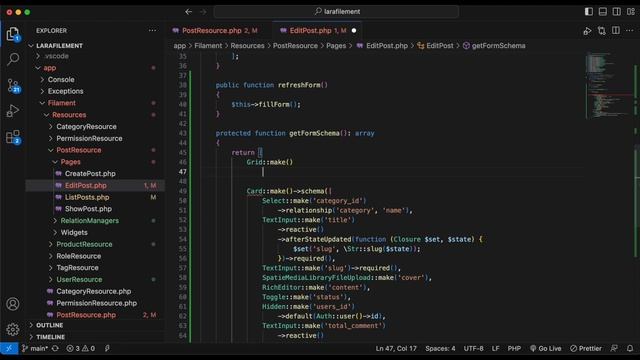Change encoding via UTF-8 in status bar
Viewport: 640px width, 360px height.
473,349
